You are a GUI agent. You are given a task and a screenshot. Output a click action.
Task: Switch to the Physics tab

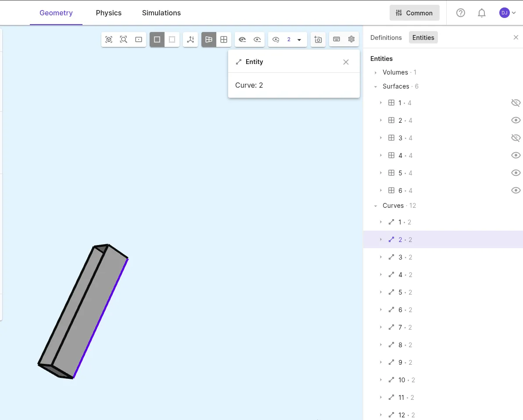pyautogui.click(x=109, y=13)
